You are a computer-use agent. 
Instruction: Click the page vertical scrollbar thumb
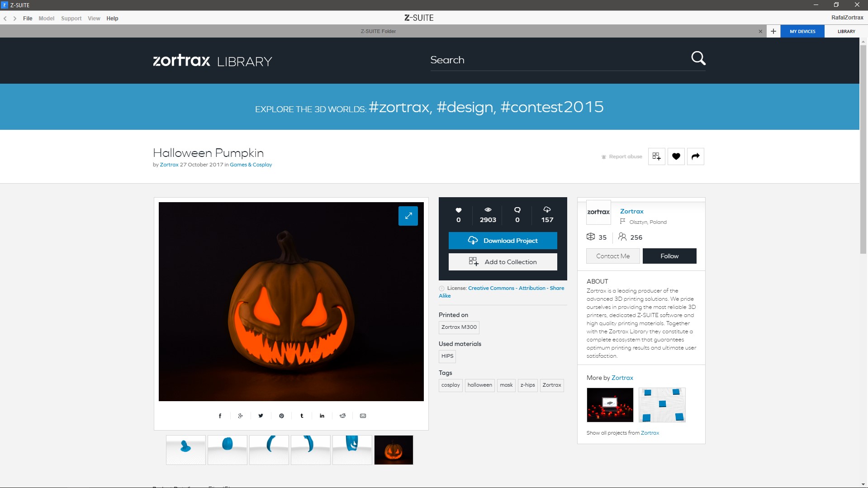pos(863,149)
